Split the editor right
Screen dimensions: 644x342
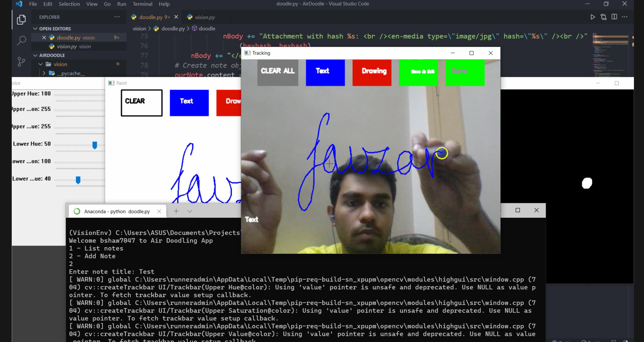pos(614,17)
